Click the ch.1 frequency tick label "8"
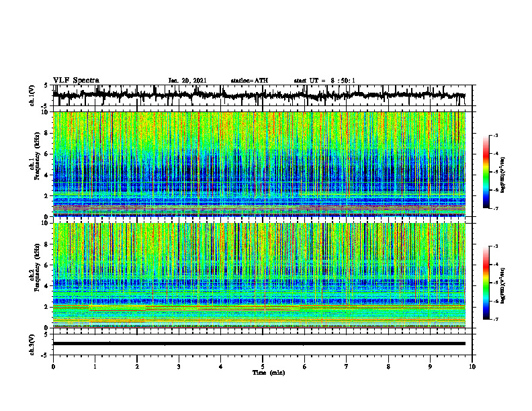The image size is (532, 411). (x=47, y=133)
